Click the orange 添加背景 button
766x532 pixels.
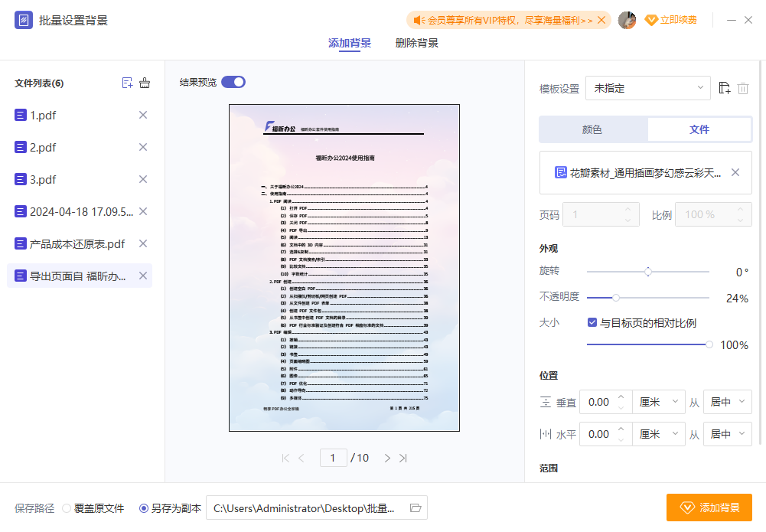click(709, 508)
